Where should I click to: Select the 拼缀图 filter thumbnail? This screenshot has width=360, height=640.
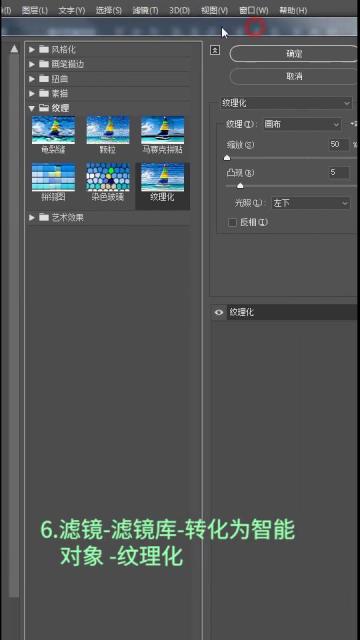click(53, 177)
